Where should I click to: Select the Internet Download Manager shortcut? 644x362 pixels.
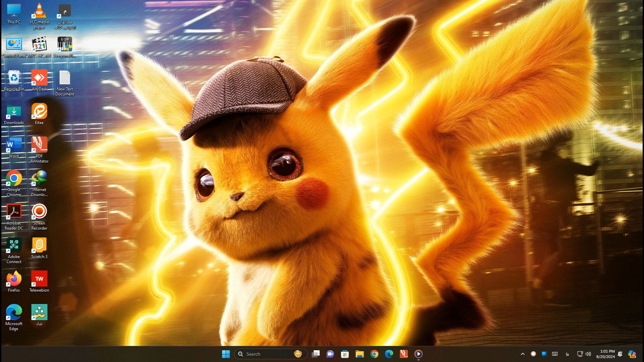[39, 184]
